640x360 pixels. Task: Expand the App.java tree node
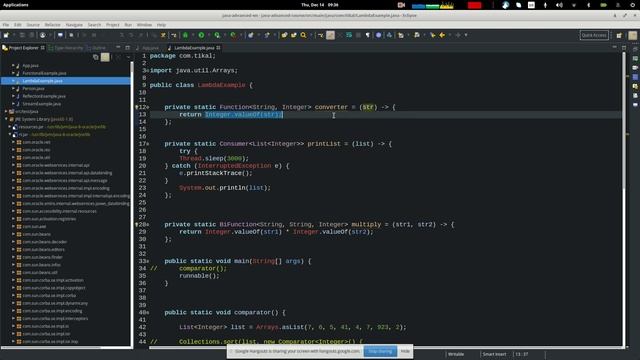(13, 65)
